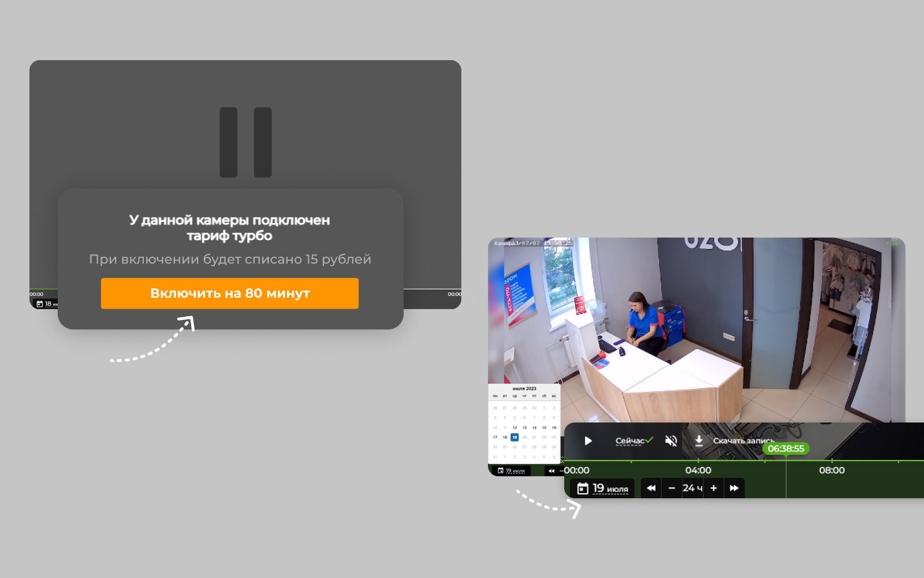Click the '18' calendar date button in left player
Screen dimensions: 924x578
46,304
